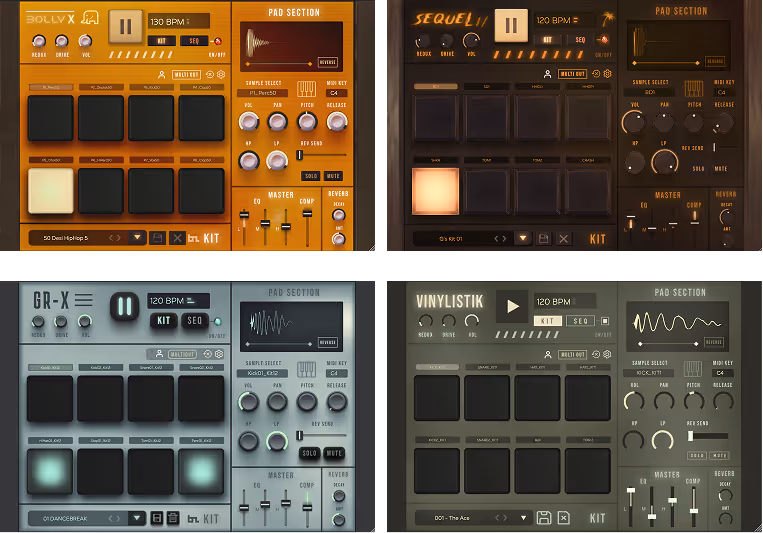
Task: Click the MULTI OUT button in Vinylistik
Action: coord(572,354)
